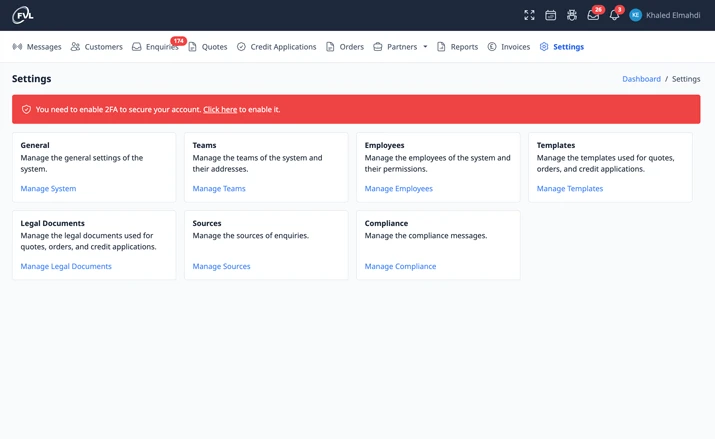
Task: Click the Orders document icon
Action: point(330,46)
